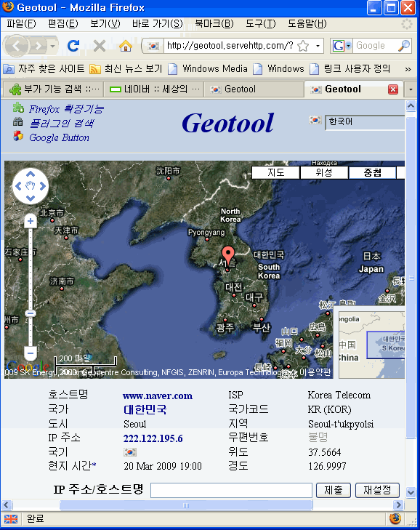Open the 파일(F) menu
420x530 pixels.
[x=21, y=24]
